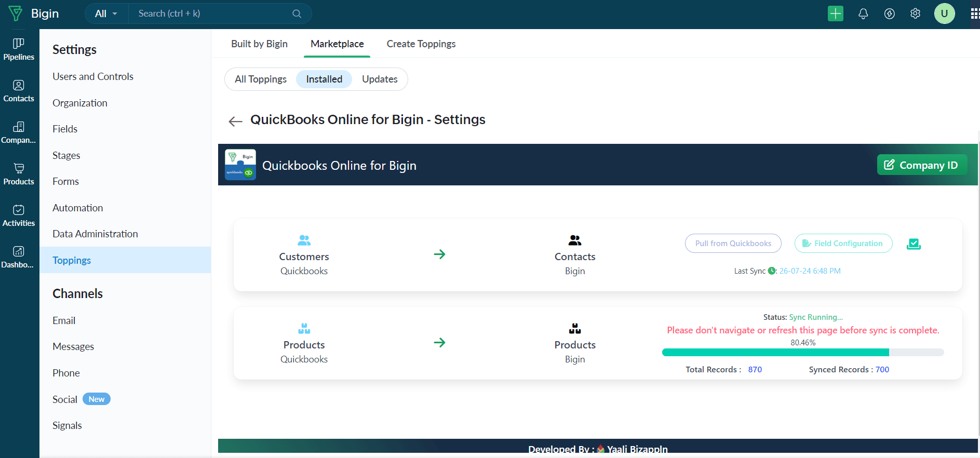The width and height of the screenshot is (980, 458).
Task: Click the green sync icon for Customers
Action: pyautogui.click(x=914, y=244)
